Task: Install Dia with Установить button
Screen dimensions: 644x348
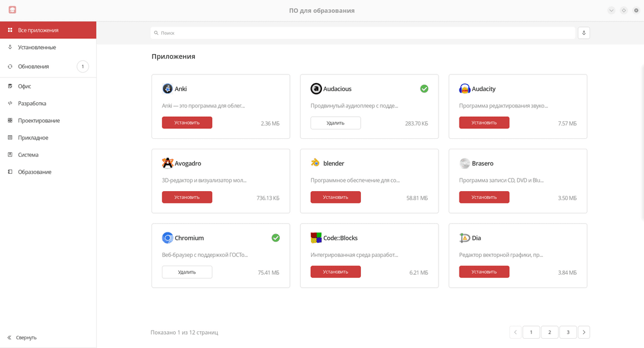Action: [x=484, y=271]
